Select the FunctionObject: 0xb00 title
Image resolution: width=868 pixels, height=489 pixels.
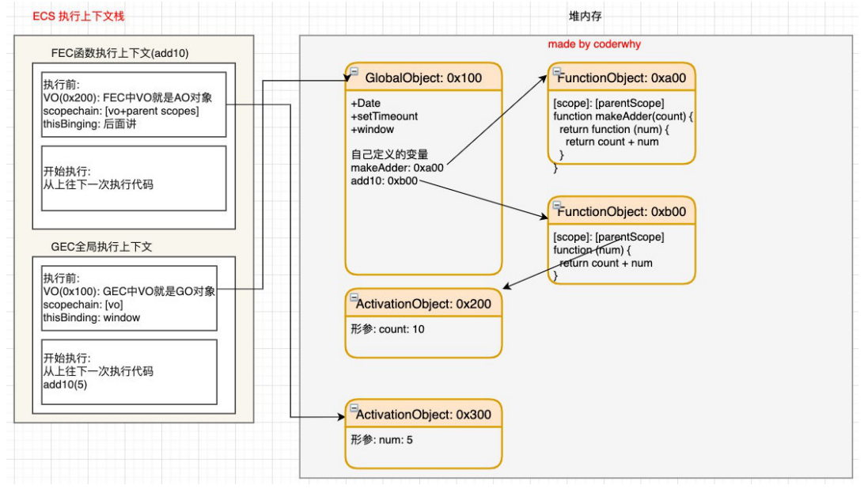pyautogui.click(x=622, y=212)
